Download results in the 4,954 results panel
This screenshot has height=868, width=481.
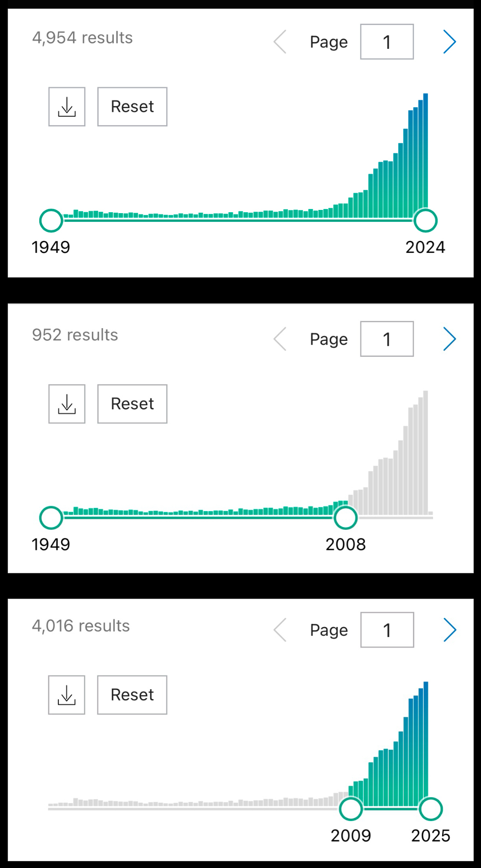[x=67, y=107]
